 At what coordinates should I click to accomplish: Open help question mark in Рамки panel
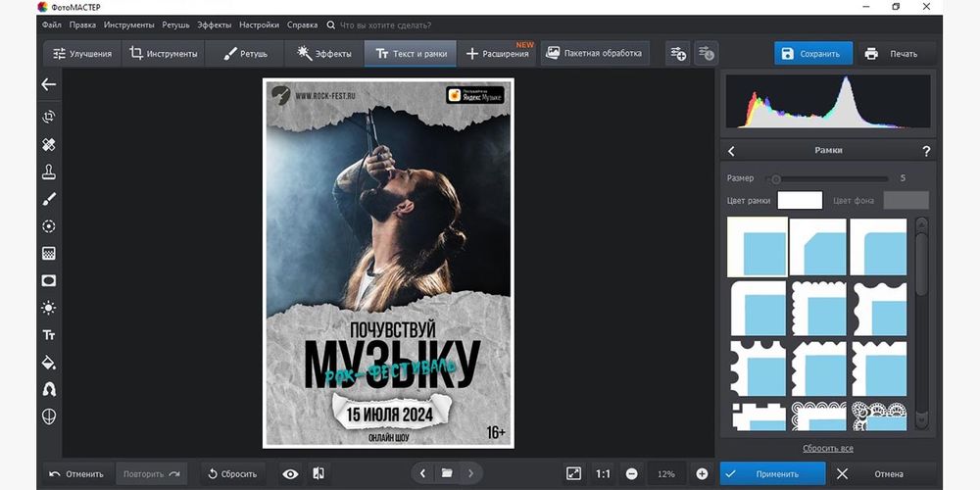(x=926, y=151)
